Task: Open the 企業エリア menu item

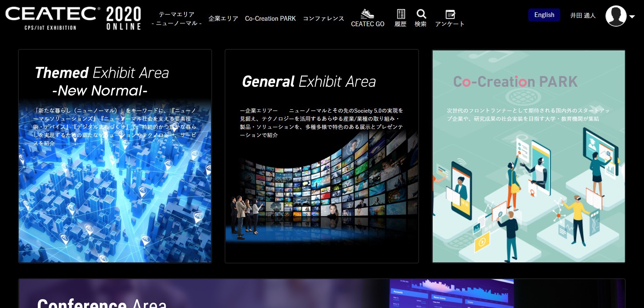Action: [x=223, y=19]
